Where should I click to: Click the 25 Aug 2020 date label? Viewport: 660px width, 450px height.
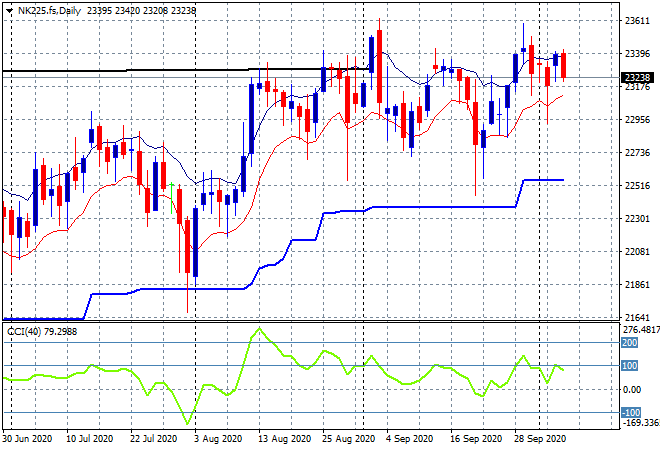349,439
